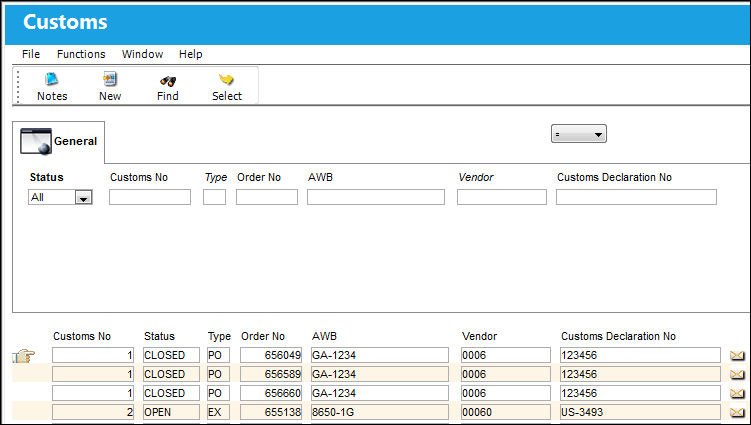The image size is (751, 425).
Task: Launch the Find binoculars tool
Action: 168,86
